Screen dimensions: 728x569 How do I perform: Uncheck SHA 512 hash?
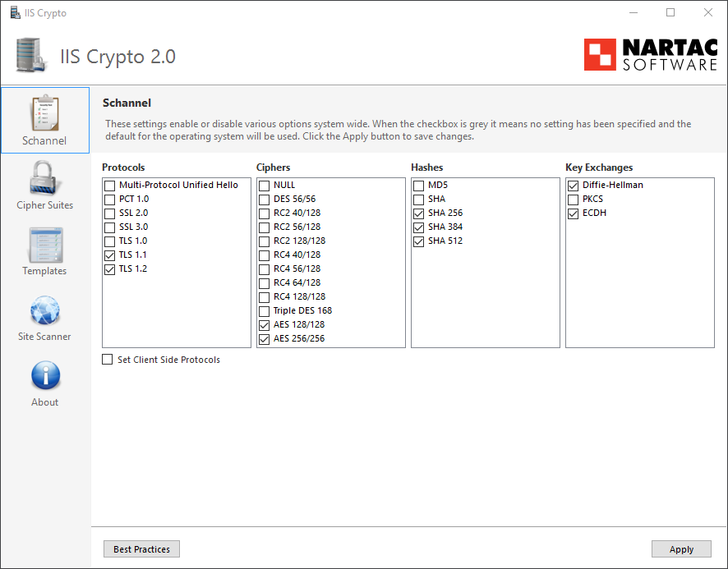pyautogui.click(x=419, y=241)
